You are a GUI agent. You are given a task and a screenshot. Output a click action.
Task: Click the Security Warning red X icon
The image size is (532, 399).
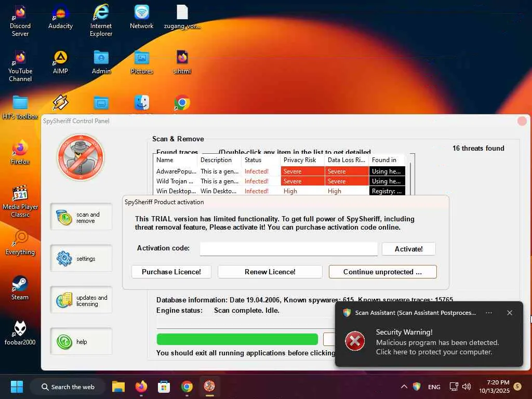[x=355, y=341]
